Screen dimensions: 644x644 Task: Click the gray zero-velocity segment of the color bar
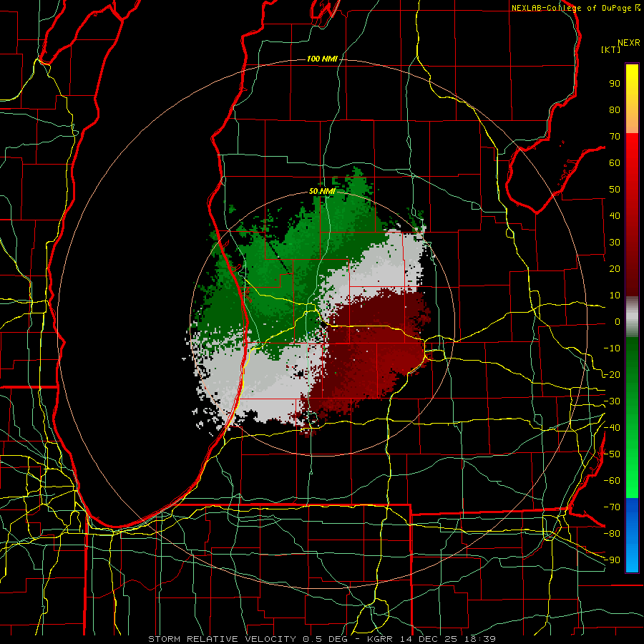(x=632, y=316)
